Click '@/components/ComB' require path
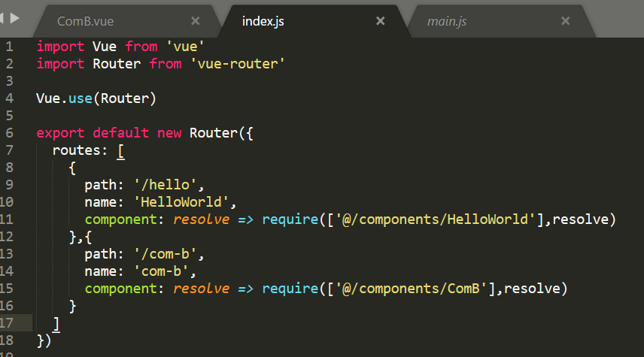 pos(411,289)
